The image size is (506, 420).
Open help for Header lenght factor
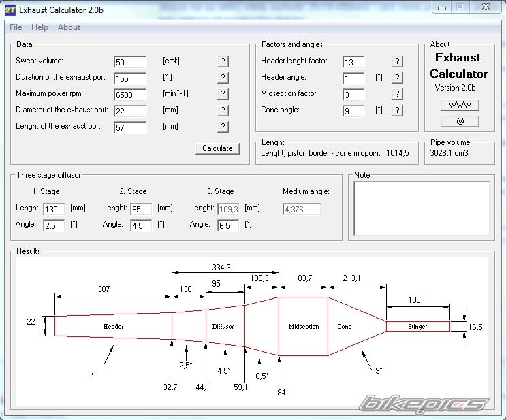tap(397, 61)
